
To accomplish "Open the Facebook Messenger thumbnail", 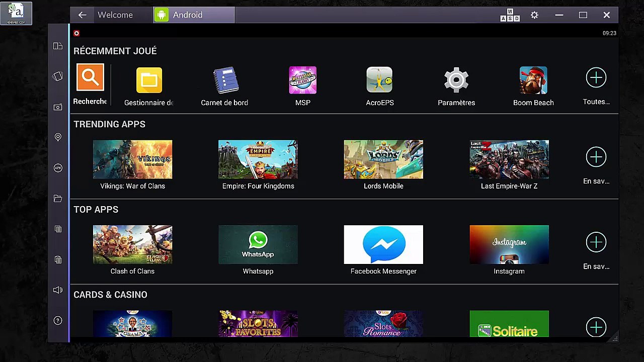I will [x=383, y=244].
